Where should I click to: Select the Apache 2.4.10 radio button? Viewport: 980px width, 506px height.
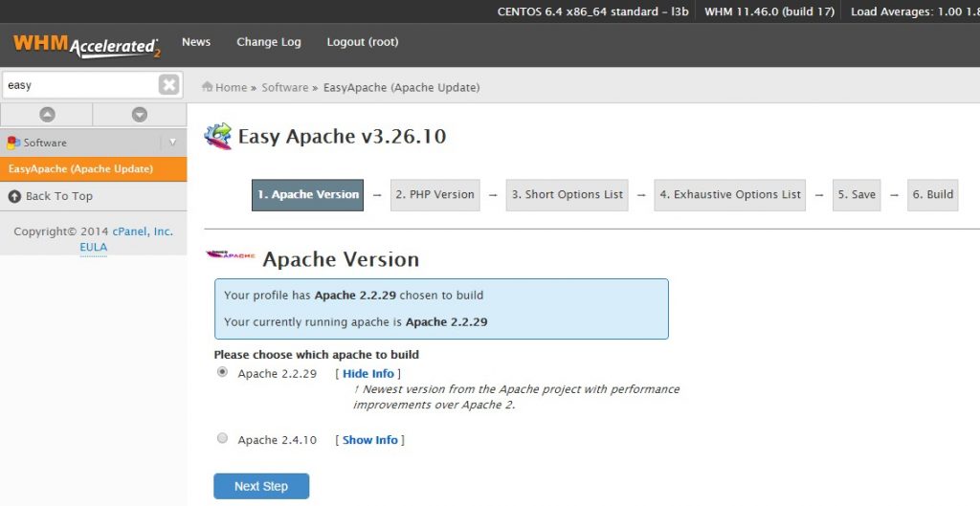[223, 439]
